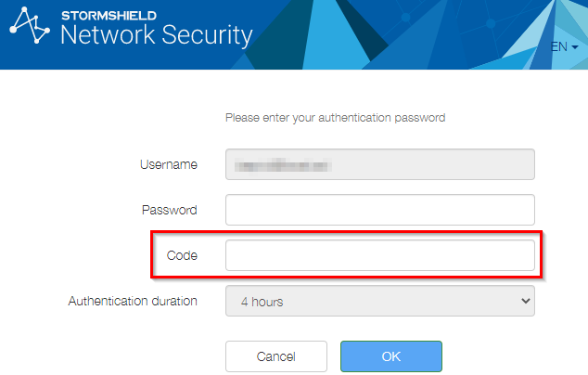This screenshot has height=375, width=588.
Task: Click the greyed-out Username field
Action: point(380,164)
